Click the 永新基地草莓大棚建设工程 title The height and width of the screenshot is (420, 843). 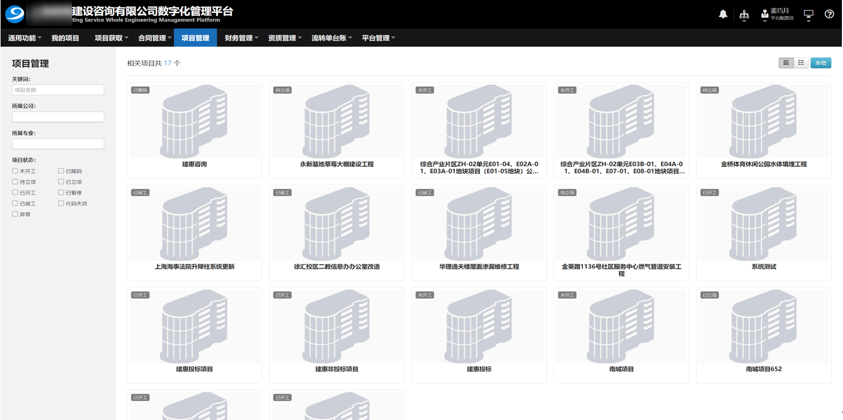pyautogui.click(x=337, y=165)
